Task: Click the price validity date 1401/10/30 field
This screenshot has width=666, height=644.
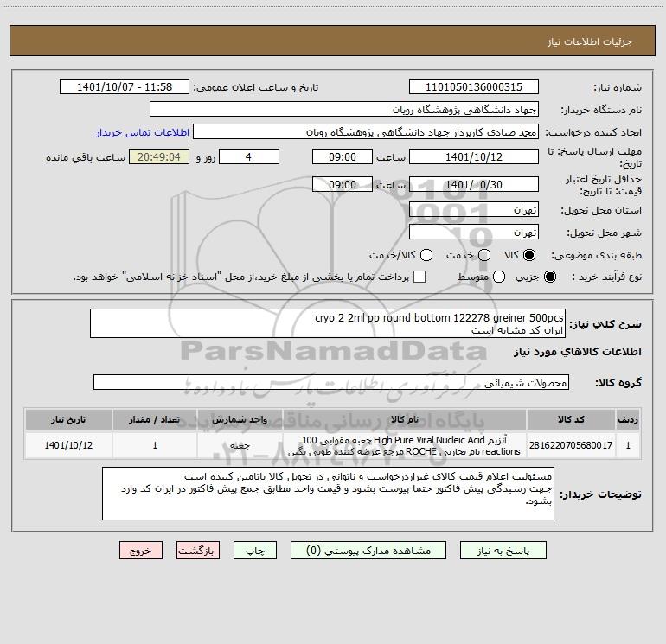Action: (x=474, y=185)
